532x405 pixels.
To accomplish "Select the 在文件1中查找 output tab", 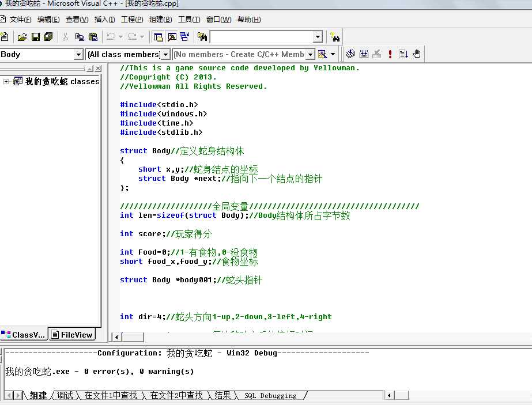I will 111,395.
